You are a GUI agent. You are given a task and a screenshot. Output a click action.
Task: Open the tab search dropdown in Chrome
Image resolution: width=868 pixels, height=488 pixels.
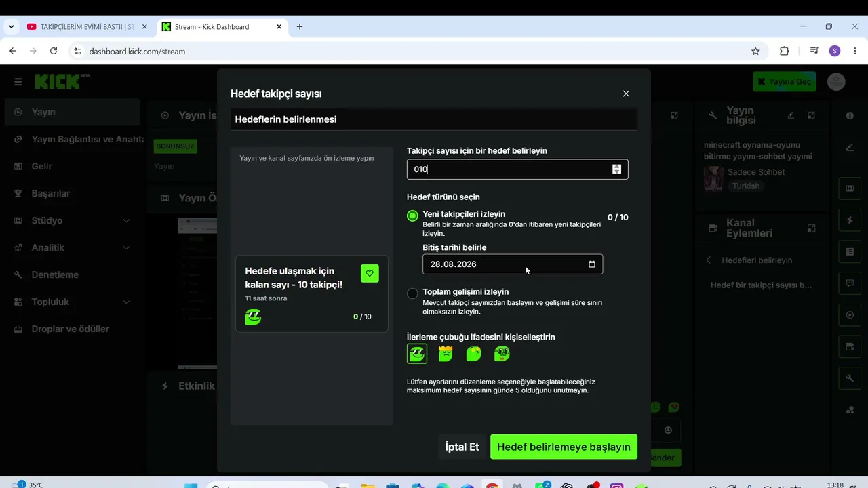(10, 27)
